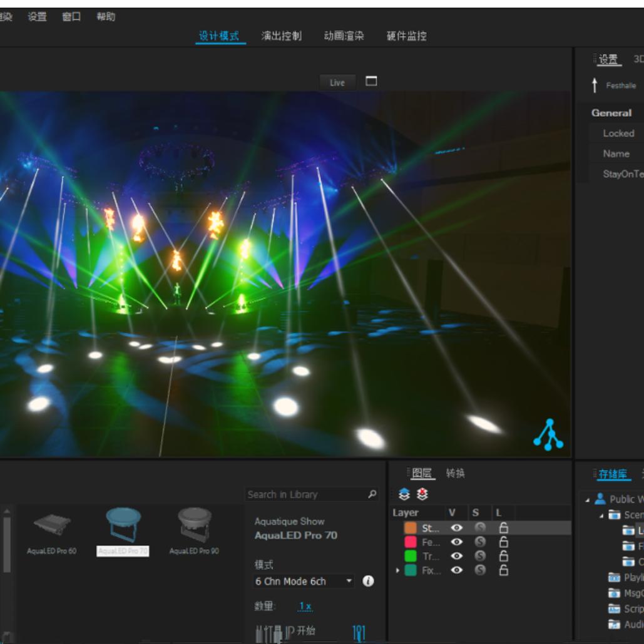The width and height of the screenshot is (644, 644).
Task: Toggle visibility of the Tr... layer
Action: [457, 556]
